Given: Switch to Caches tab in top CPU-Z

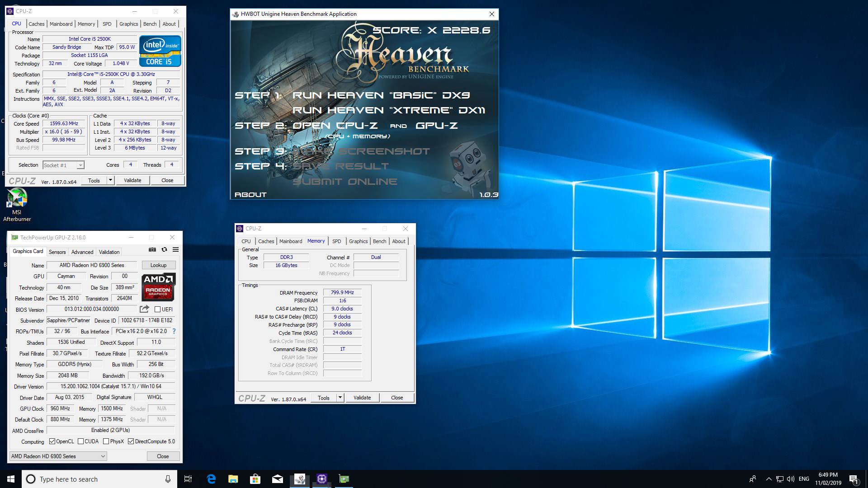Looking at the screenshot, I should 37,24.
